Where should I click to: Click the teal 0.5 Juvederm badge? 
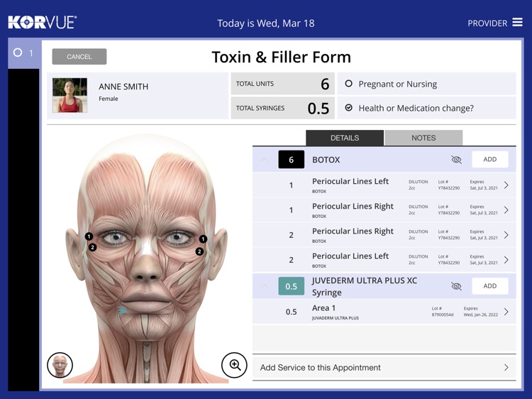291,286
